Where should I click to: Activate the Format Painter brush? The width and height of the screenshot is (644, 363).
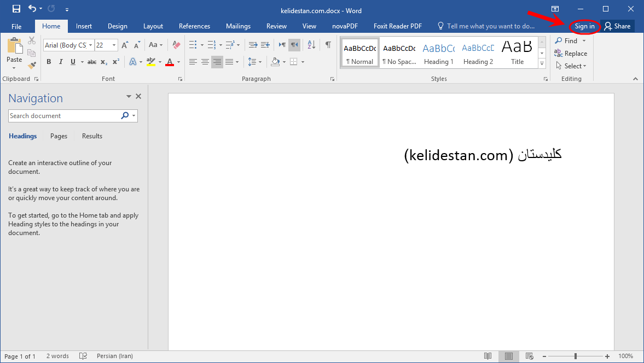[x=32, y=65]
